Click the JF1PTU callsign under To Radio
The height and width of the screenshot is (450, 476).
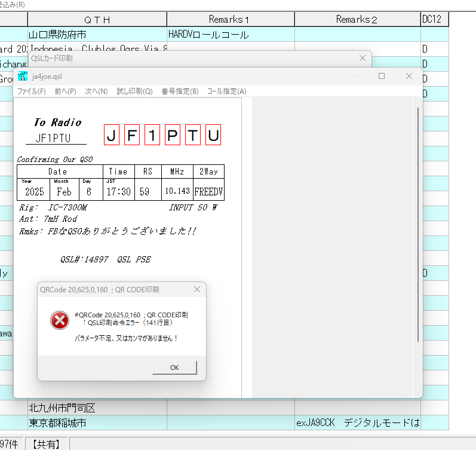pyautogui.click(x=53, y=138)
